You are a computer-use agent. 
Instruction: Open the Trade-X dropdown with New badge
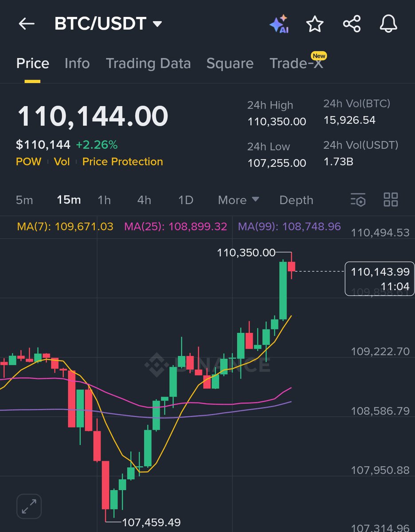[298, 63]
